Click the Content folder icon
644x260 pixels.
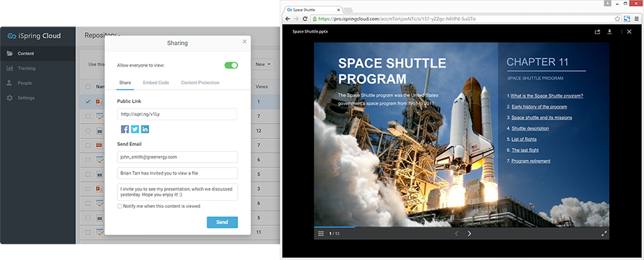tap(10, 54)
